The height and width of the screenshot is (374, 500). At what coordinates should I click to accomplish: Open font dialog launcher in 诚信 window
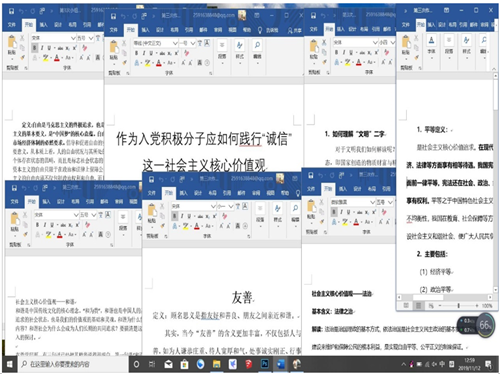click(x=211, y=73)
